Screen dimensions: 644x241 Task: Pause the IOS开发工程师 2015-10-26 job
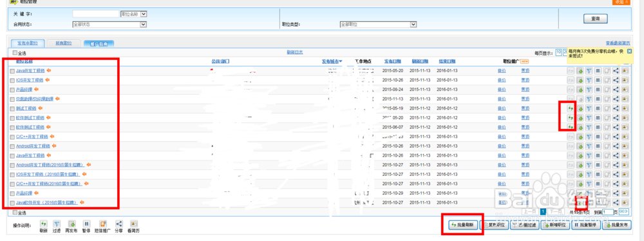click(x=598, y=80)
